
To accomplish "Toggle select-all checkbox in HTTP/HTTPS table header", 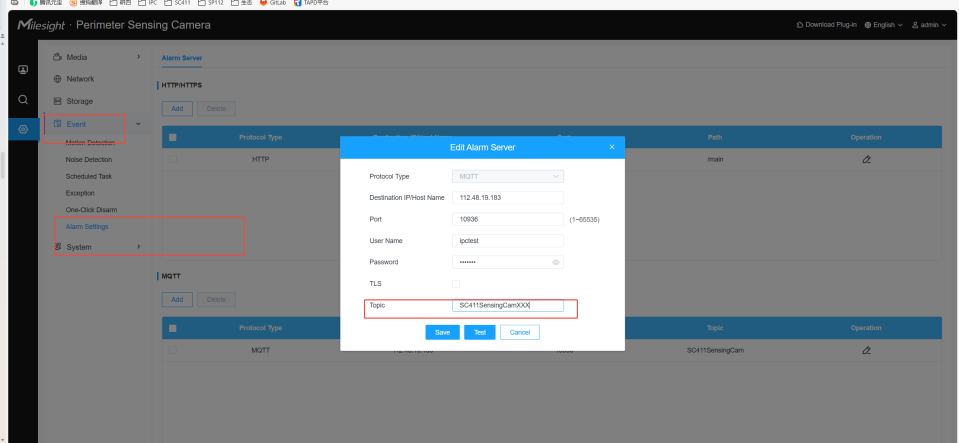I will click(172, 138).
